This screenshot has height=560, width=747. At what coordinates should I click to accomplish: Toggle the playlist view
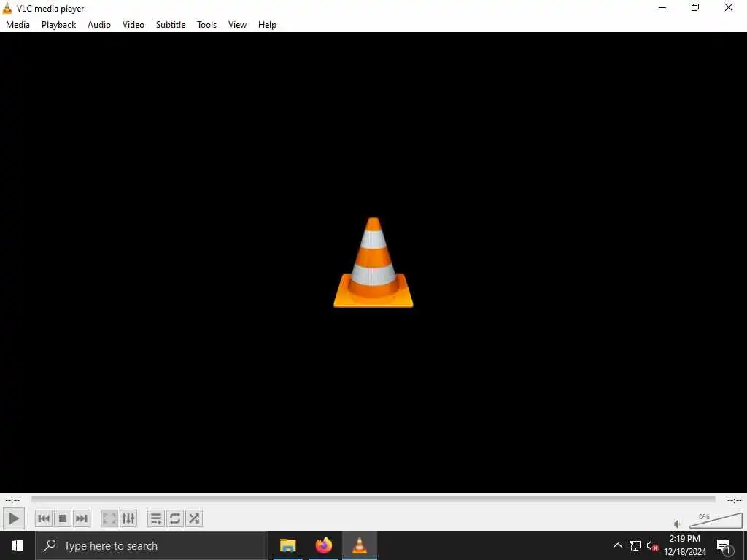(x=156, y=518)
